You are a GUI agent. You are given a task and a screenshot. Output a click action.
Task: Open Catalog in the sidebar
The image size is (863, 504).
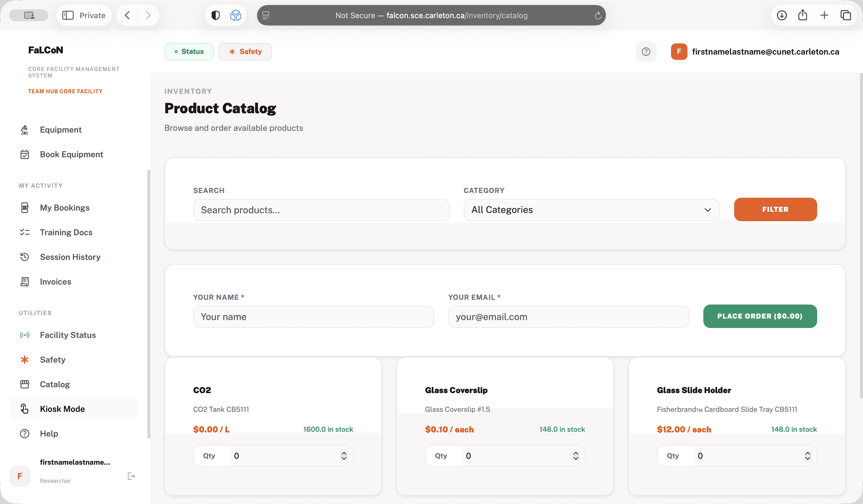55,384
